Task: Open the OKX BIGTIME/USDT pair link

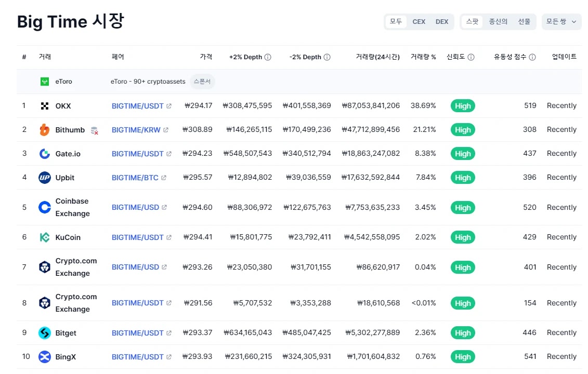Action: [138, 106]
